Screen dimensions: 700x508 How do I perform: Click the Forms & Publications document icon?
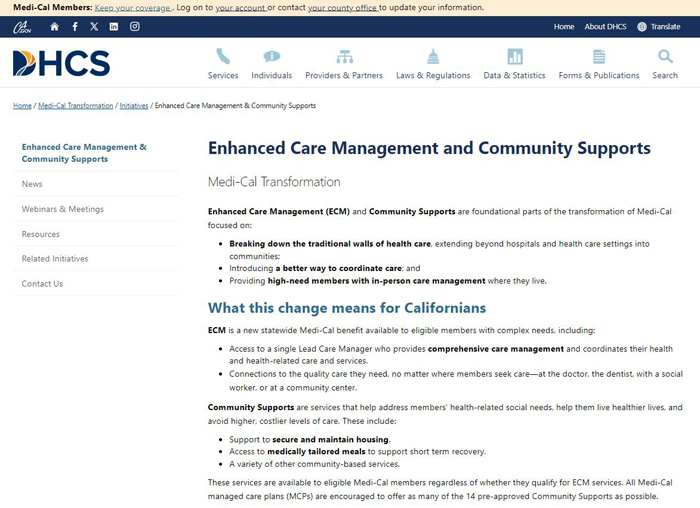click(599, 57)
